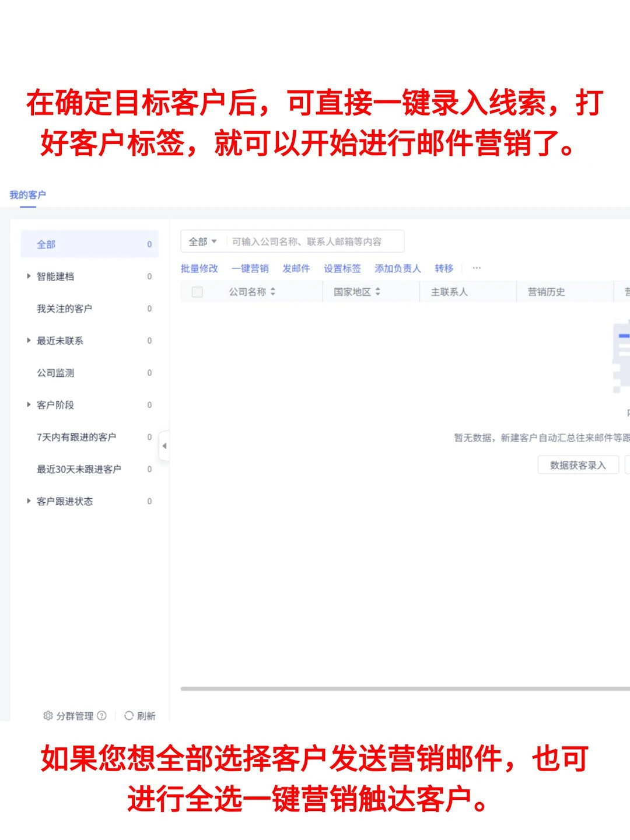Open the more actions ellipsis beside 转移
The height and width of the screenshot is (840, 630).
point(477,268)
